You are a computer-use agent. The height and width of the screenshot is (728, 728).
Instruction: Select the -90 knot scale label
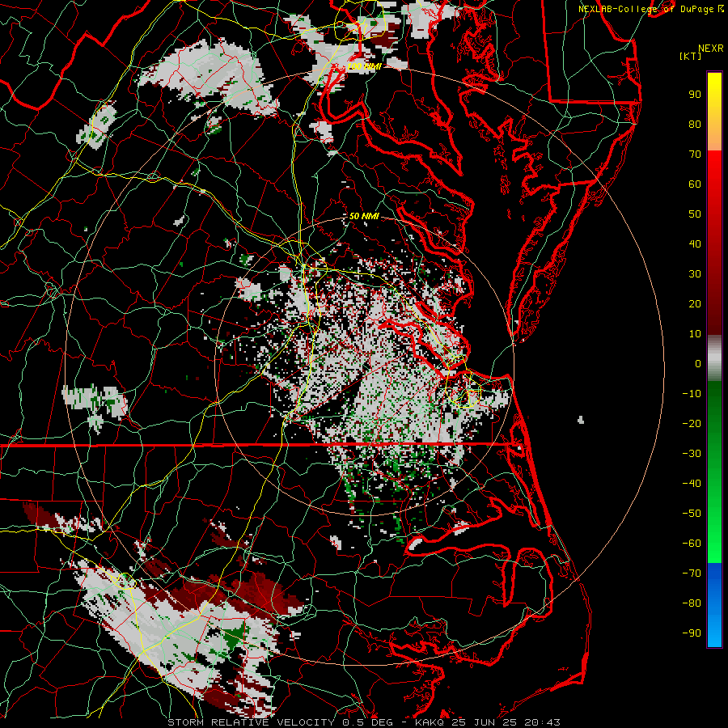(692, 633)
